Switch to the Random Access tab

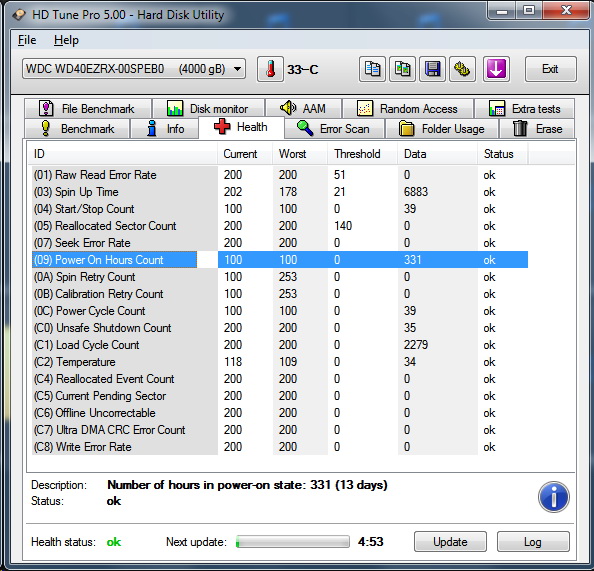click(408, 108)
